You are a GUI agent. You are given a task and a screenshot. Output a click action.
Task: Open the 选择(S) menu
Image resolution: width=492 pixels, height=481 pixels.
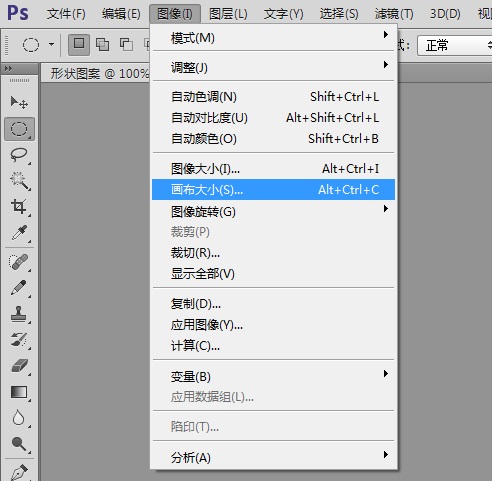tap(339, 14)
